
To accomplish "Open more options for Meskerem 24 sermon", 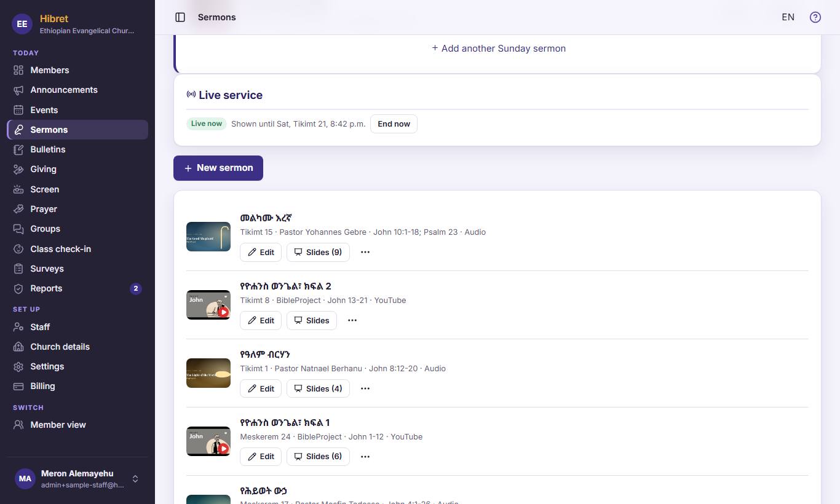I will pos(365,457).
